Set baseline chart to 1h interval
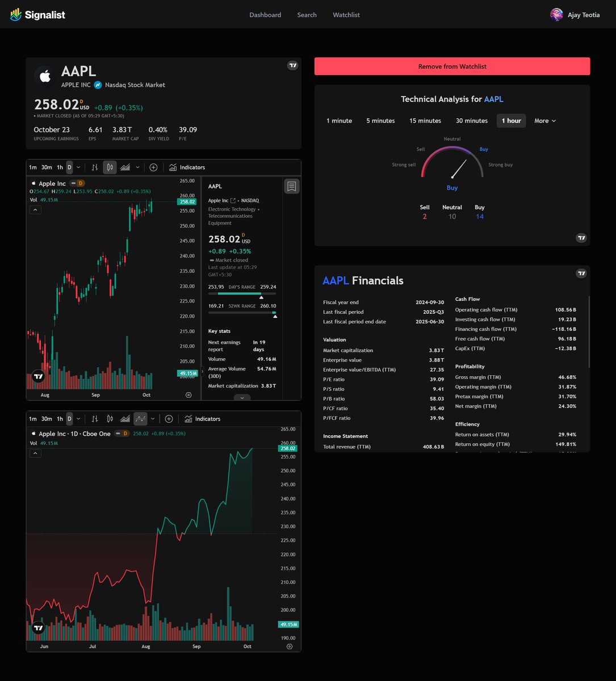616x681 pixels. [x=60, y=419]
